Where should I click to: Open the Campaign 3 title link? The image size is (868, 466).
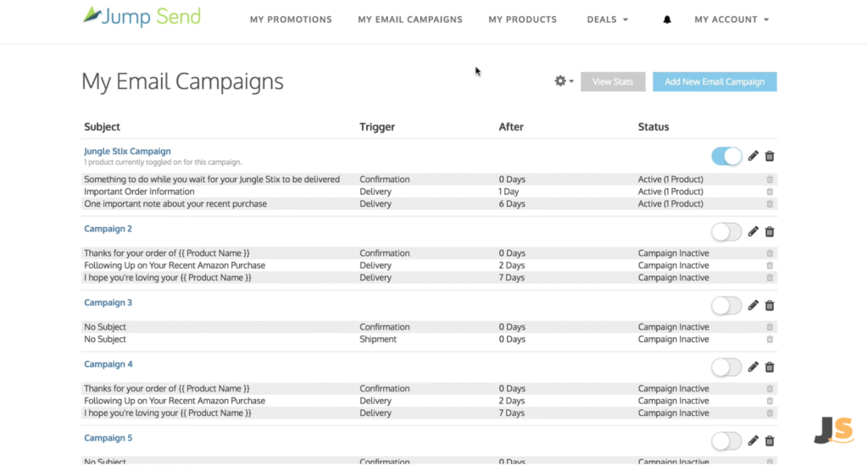(108, 302)
